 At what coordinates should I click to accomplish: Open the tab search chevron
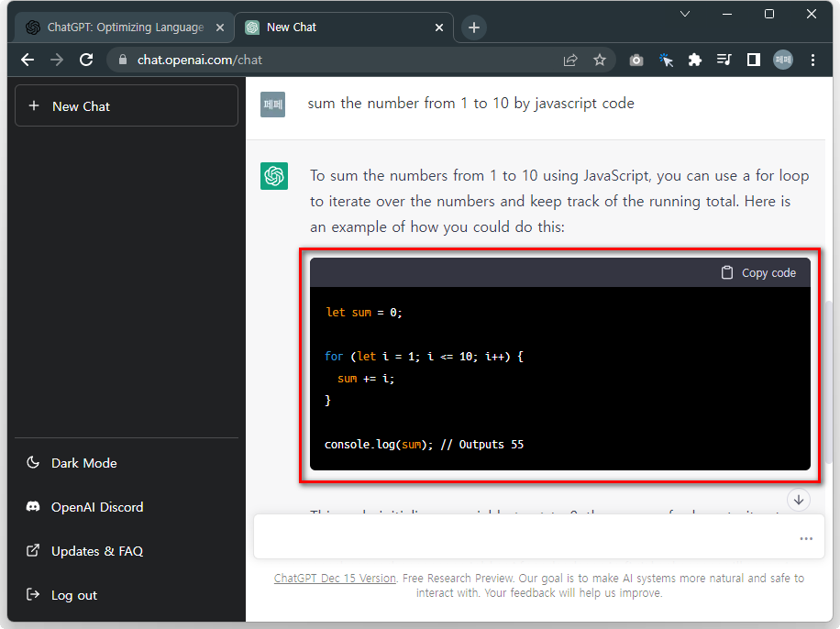pos(685,14)
